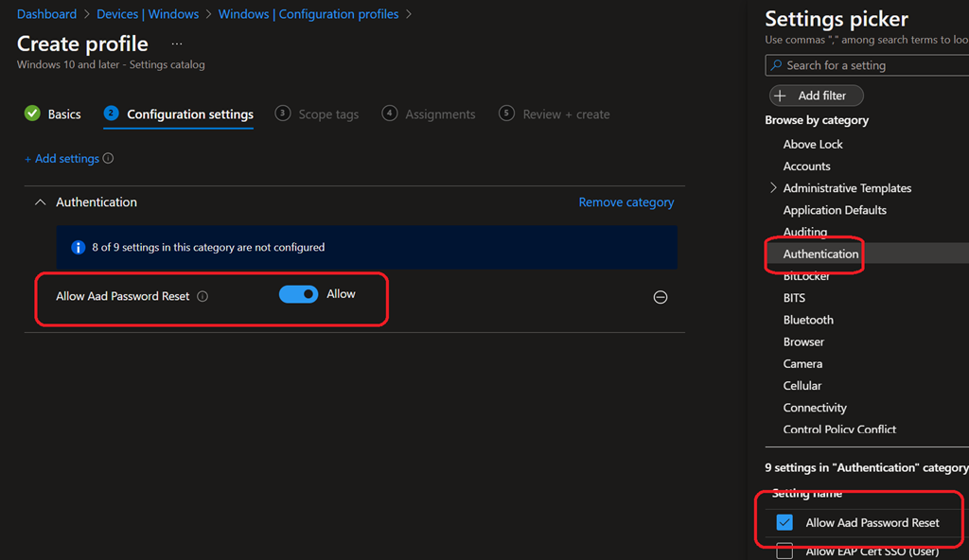Collapse the Authentication category section
Image resolution: width=969 pixels, height=560 pixels.
(40, 201)
